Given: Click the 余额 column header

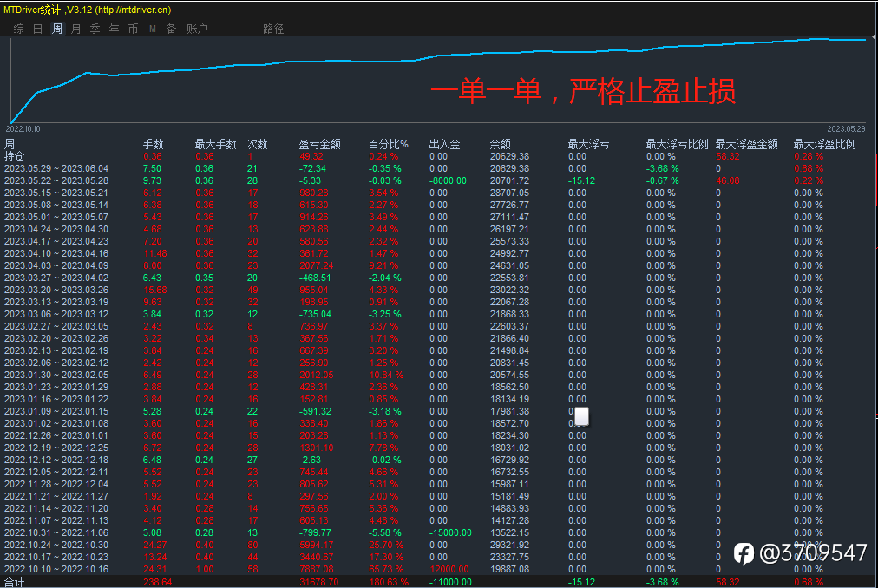Looking at the screenshot, I should pyautogui.click(x=500, y=144).
